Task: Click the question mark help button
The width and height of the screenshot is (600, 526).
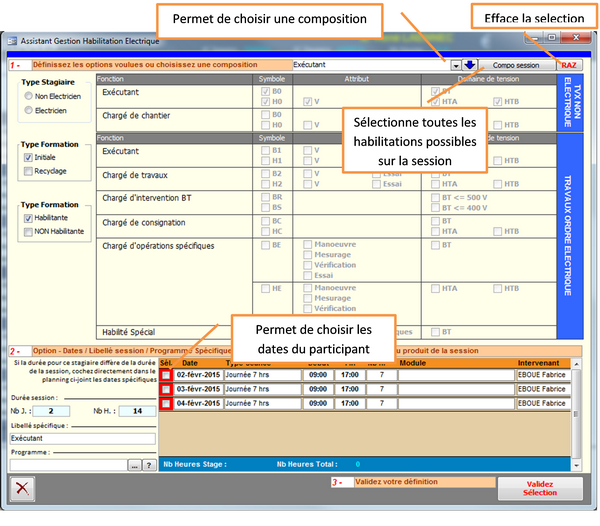Action: click(x=150, y=464)
